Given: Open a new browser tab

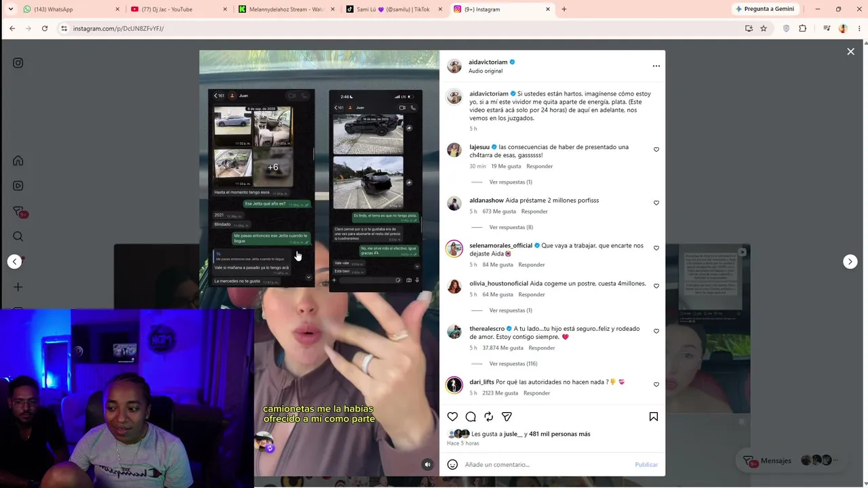Looking at the screenshot, I should pyautogui.click(x=564, y=9).
